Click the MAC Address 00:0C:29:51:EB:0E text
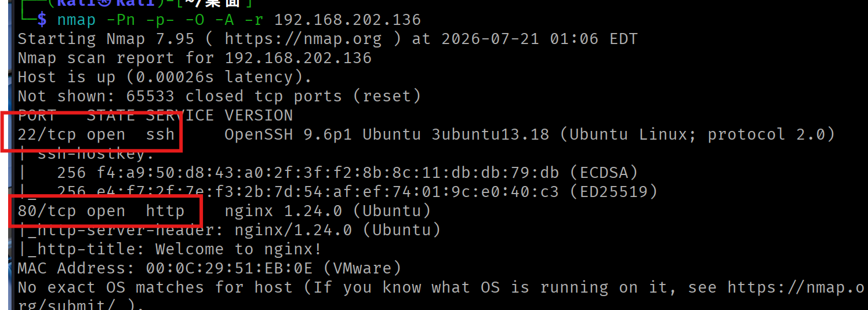Image resolution: width=868 pixels, height=310 pixels. [209, 268]
